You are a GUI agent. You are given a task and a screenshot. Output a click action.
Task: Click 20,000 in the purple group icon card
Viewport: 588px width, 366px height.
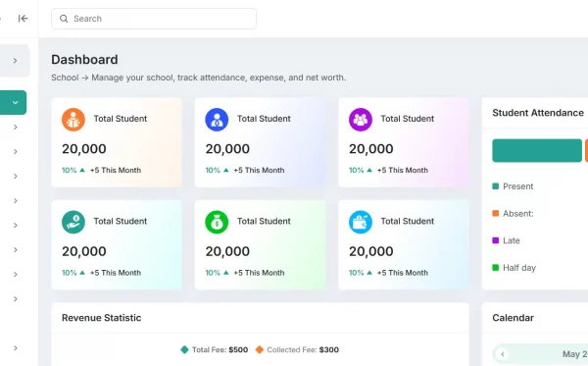pos(370,148)
